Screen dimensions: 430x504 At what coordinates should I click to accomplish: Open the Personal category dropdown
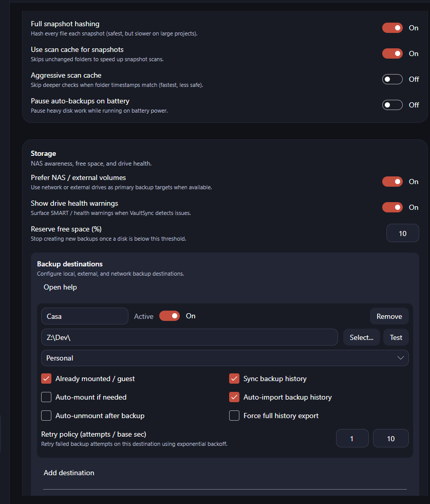click(225, 357)
